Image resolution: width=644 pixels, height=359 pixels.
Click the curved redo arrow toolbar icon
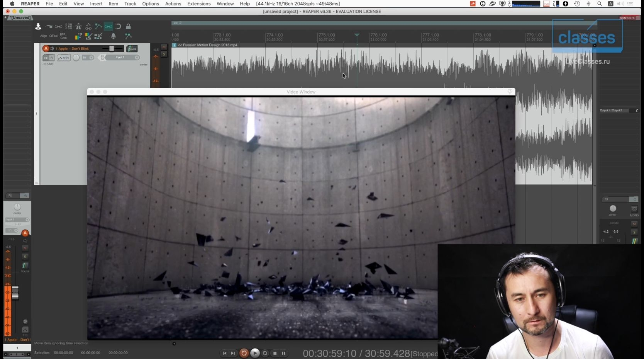point(49,26)
